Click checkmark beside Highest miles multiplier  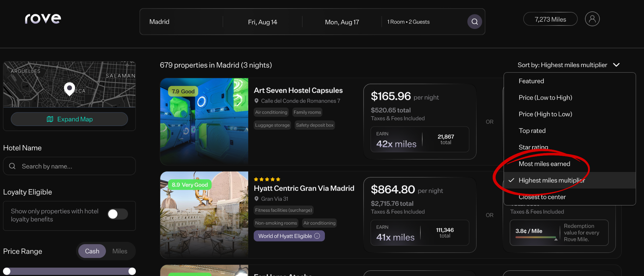point(511,180)
